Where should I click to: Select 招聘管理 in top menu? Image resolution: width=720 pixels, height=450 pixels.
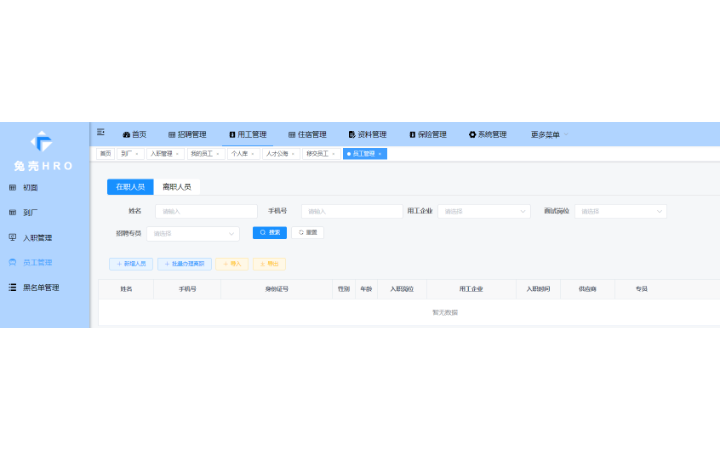point(187,135)
